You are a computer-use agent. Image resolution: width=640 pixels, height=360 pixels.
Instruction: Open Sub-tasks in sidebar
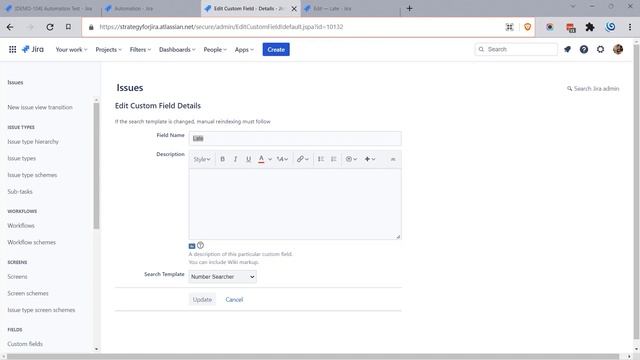click(x=20, y=191)
